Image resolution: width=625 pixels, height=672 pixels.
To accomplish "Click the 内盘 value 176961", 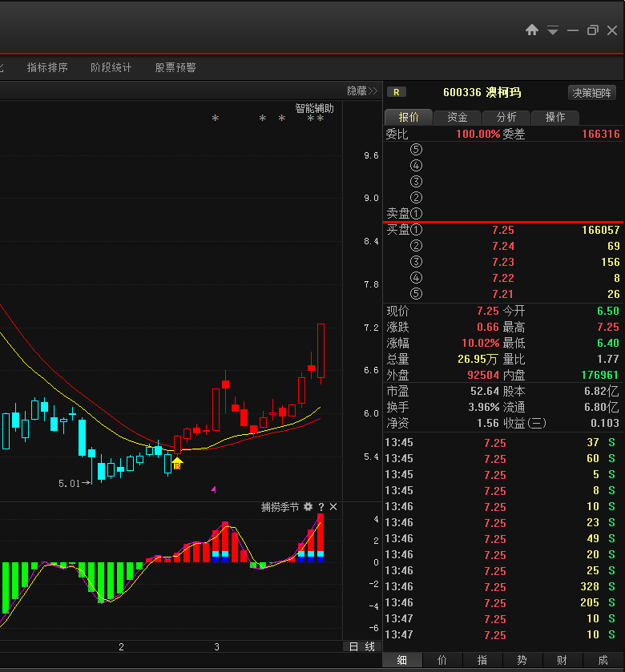I will (x=599, y=375).
